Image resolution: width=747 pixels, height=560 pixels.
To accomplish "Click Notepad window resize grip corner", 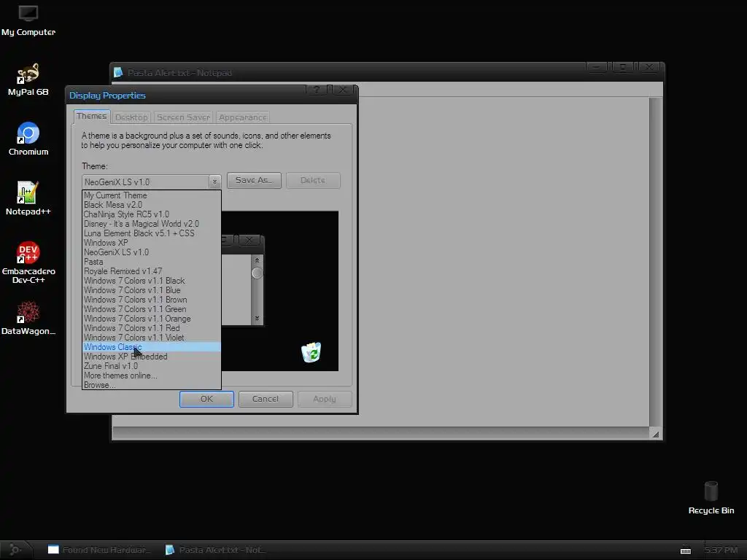I will pyautogui.click(x=656, y=434).
